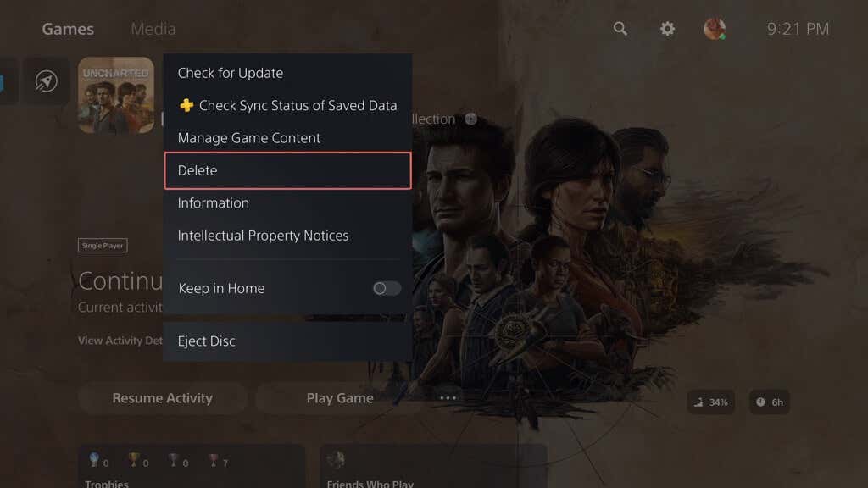Click the plus badge beside Collection title
This screenshot has width=868, height=488.
point(470,119)
